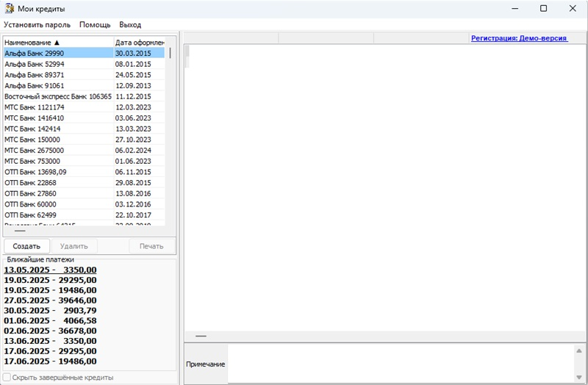The image size is (588, 385).
Task: Click payment 17.06.2025 - 29295,00
Action: tap(50, 351)
